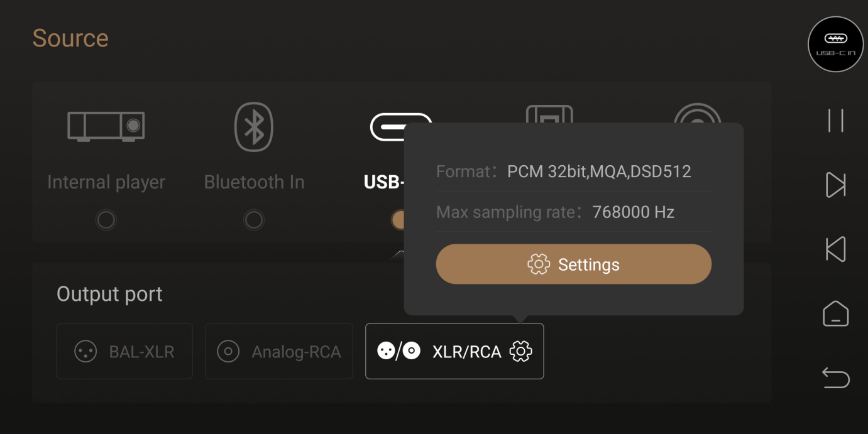Select the XLR/RCA output port

(454, 351)
